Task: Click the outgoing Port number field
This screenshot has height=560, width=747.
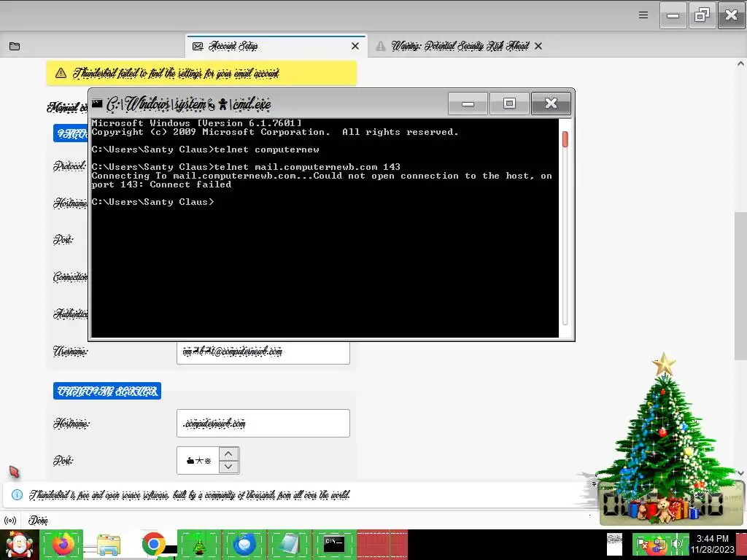Action: coord(198,461)
